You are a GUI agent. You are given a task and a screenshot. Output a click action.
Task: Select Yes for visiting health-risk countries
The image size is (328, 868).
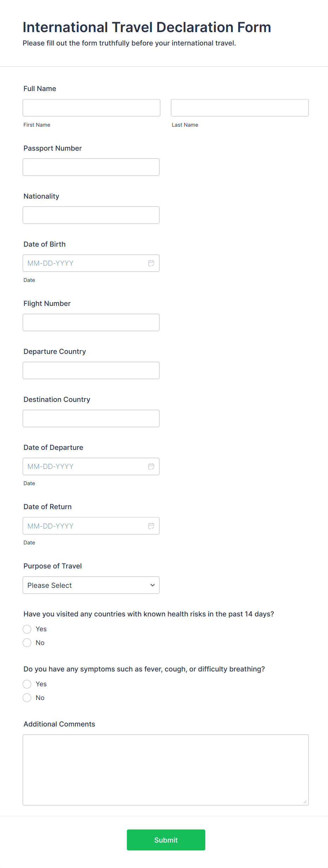tap(27, 629)
